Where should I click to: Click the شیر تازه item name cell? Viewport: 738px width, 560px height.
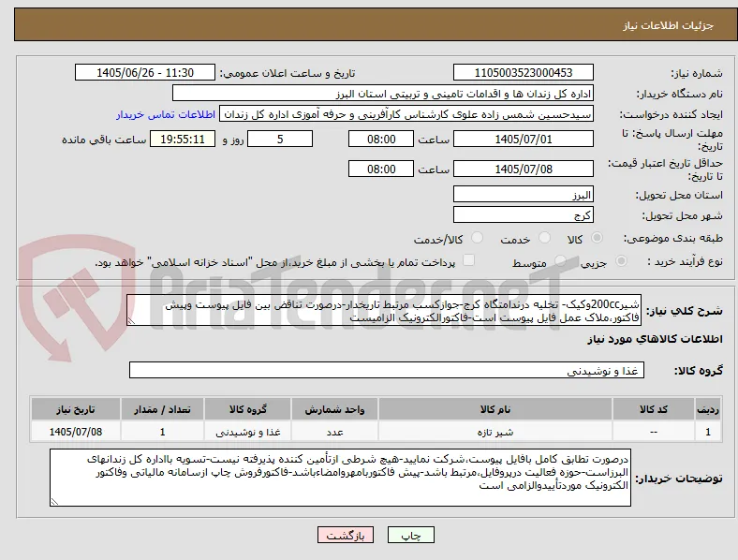[495, 432]
